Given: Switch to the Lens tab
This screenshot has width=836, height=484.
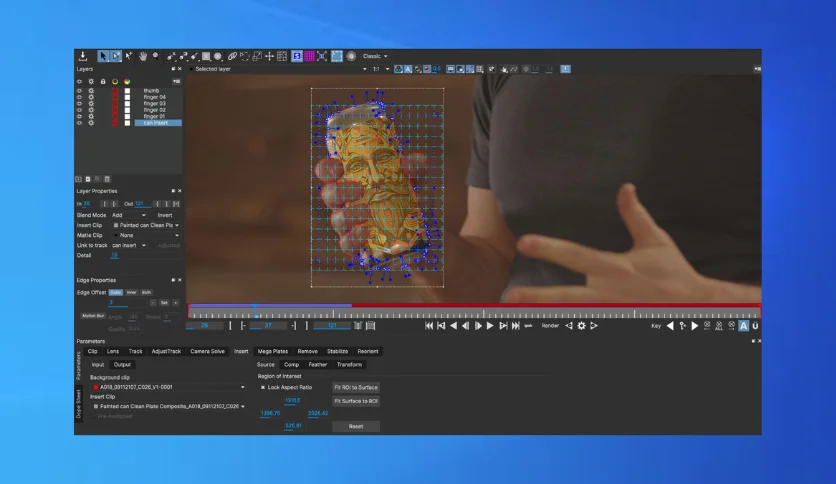Looking at the screenshot, I should [113, 351].
